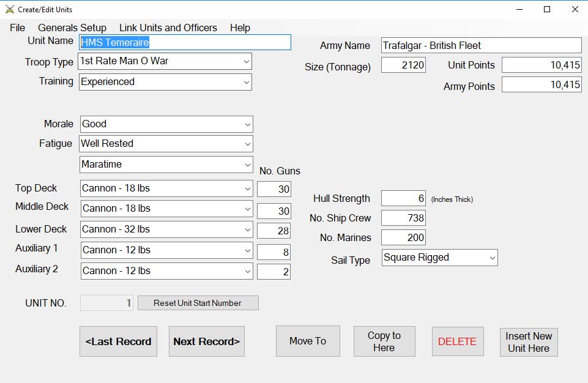Open the File menu
Viewport: 588px width, 383px height.
[x=18, y=28]
